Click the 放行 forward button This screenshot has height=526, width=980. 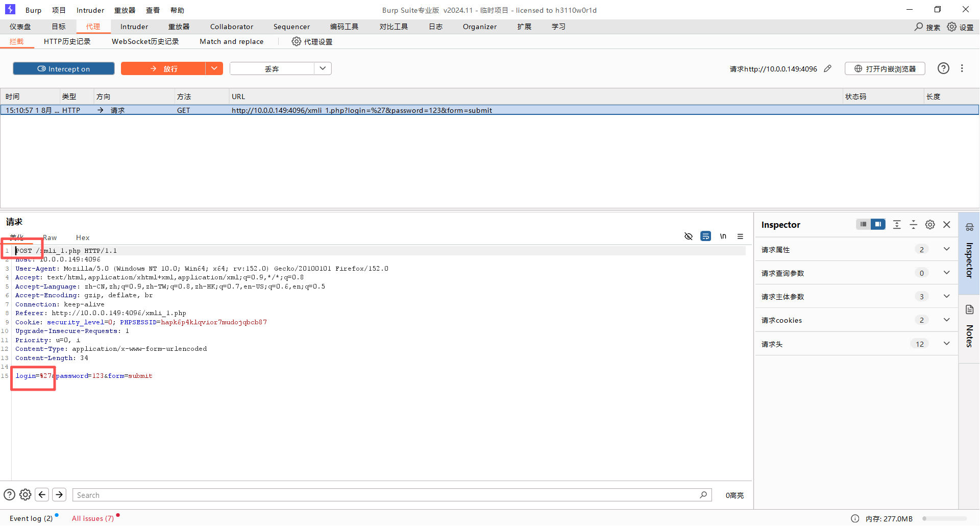[163, 68]
